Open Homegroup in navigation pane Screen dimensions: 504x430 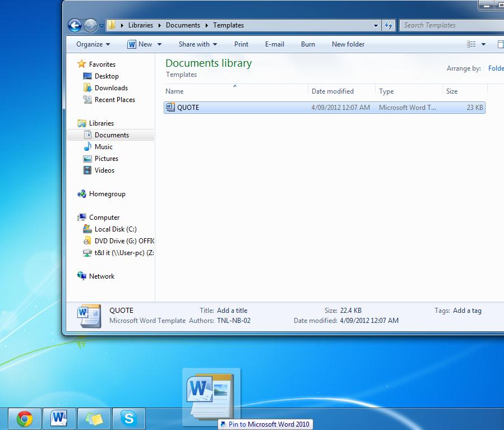point(107,194)
